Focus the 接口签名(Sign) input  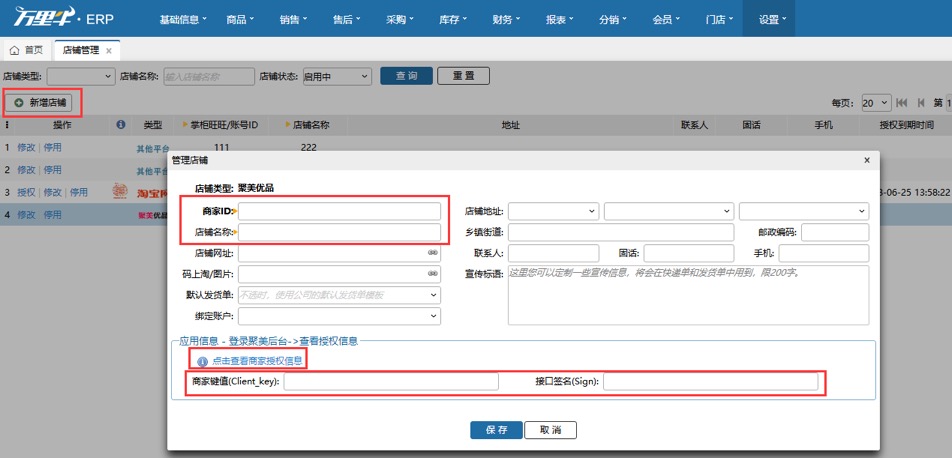tap(710, 381)
